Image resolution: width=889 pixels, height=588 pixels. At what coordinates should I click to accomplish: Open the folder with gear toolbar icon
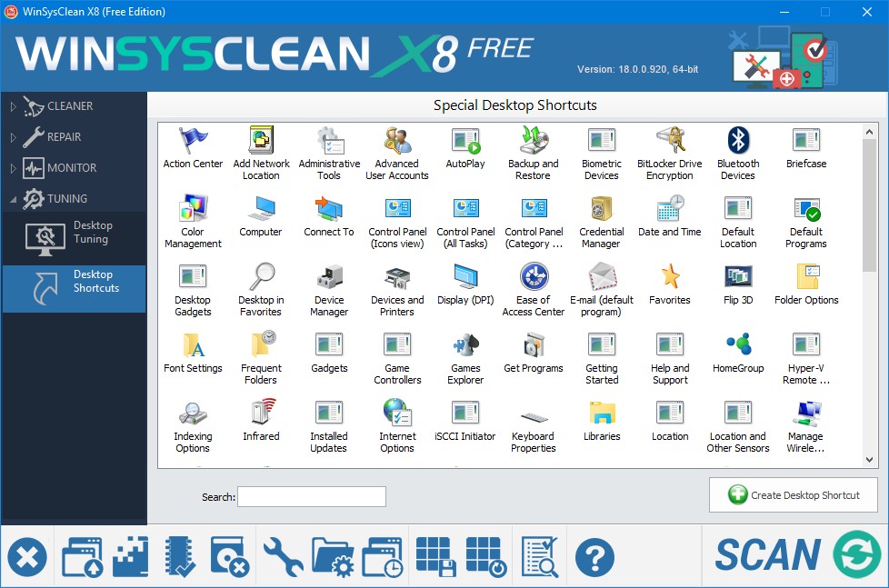[x=334, y=557]
